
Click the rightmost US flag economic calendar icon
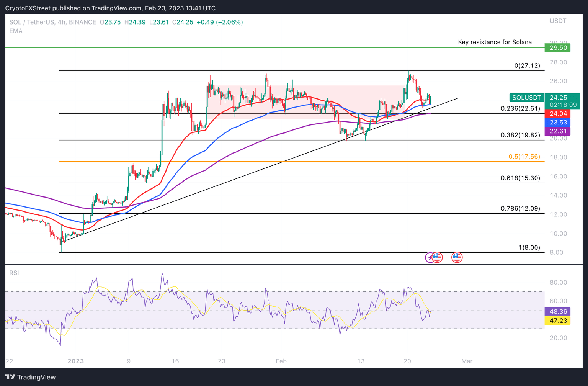click(456, 257)
